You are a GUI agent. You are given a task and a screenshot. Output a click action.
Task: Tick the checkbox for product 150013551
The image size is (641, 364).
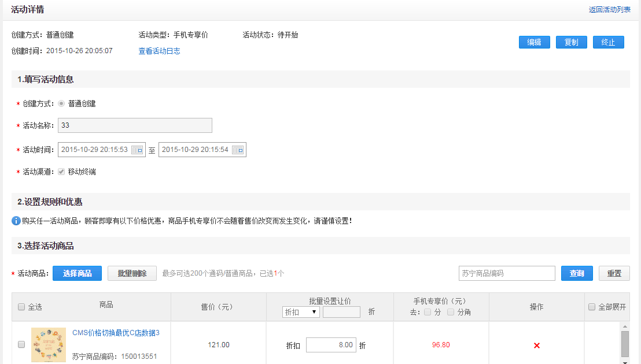[x=21, y=344]
